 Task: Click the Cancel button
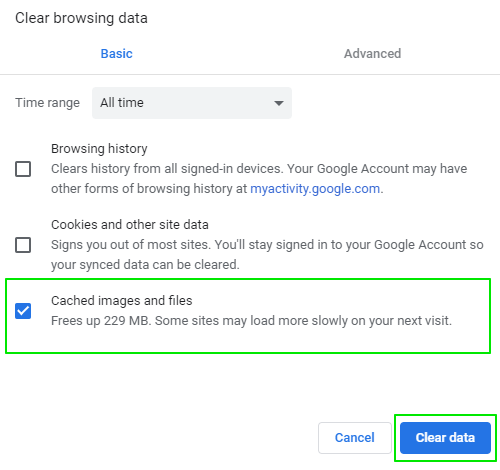coord(355,438)
